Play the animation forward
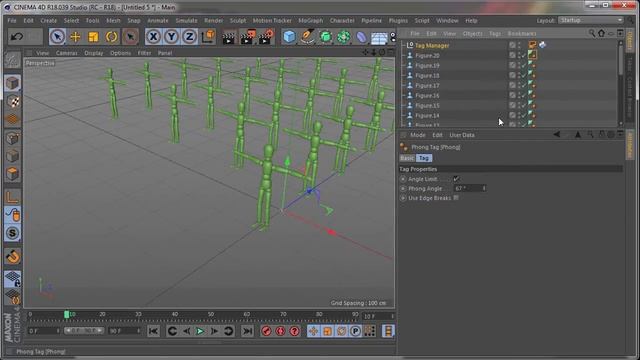Image resolution: width=640 pixels, height=360 pixels. tap(200, 331)
